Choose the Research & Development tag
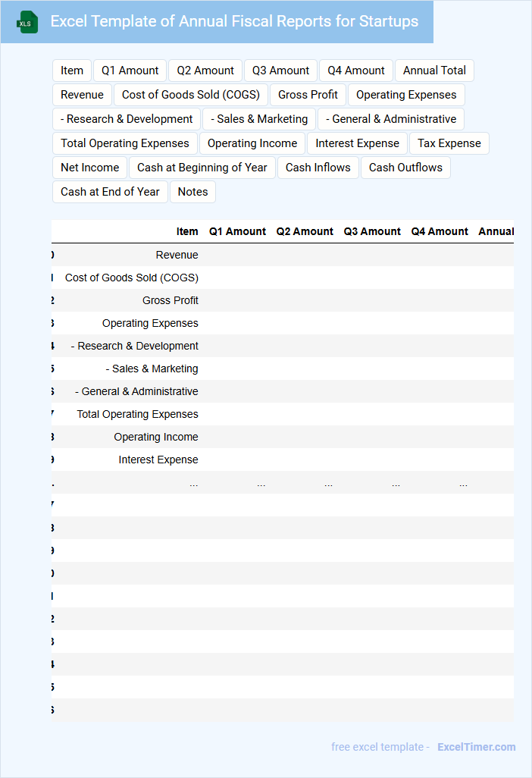Screen dimensions: 532x778 pos(127,119)
